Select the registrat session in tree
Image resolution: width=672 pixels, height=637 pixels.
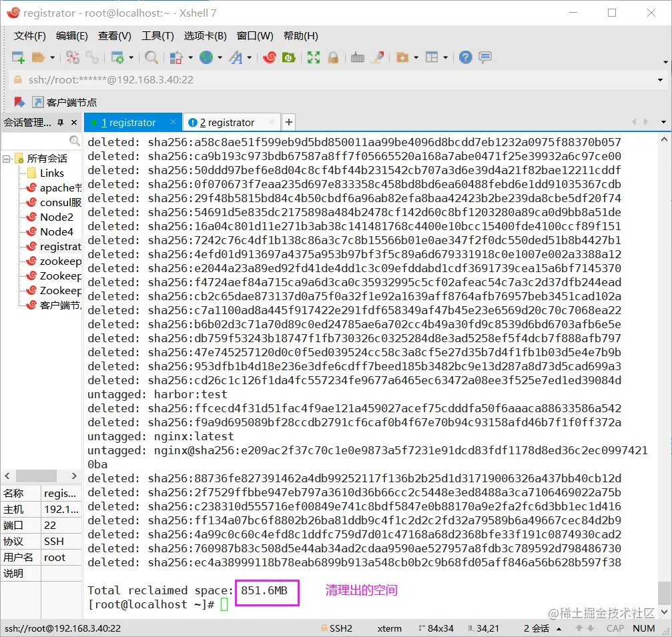click(53, 247)
